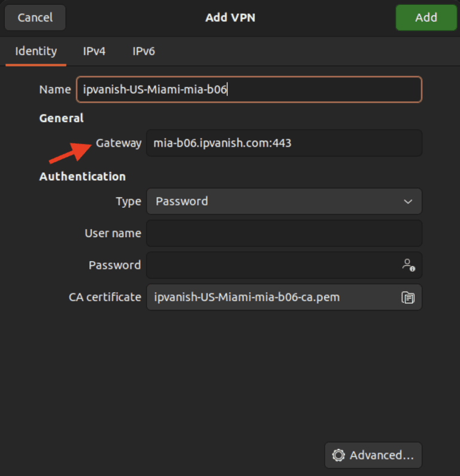This screenshot has width=460, height=476.
Task: Click the "Authentication" section heading
Action: [x=83, y=177]
